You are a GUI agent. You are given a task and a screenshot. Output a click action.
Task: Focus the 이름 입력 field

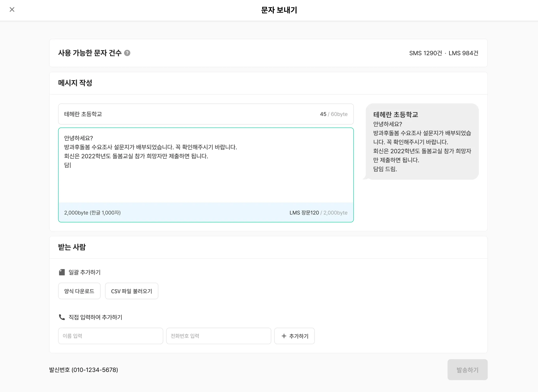point(110,336)
